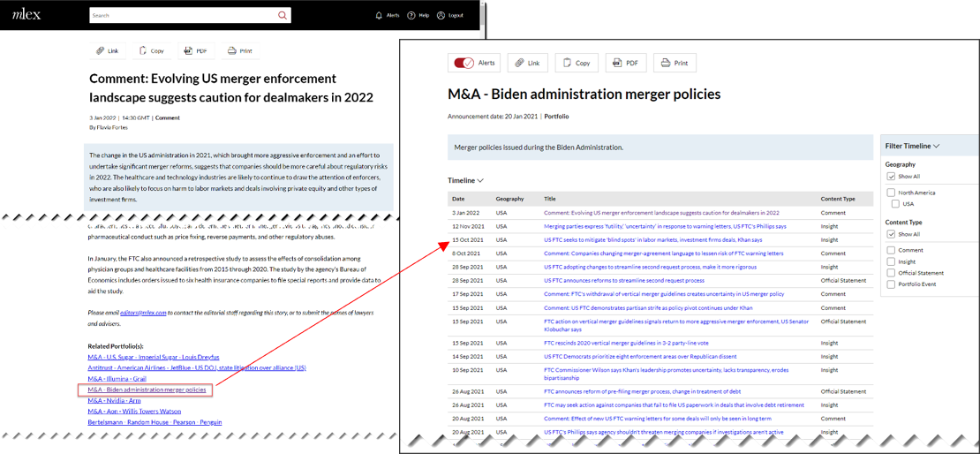This screenshot has height=454, width=980.
Task: Toggle Geography Show All checkbox
Action: pos(891,177)
